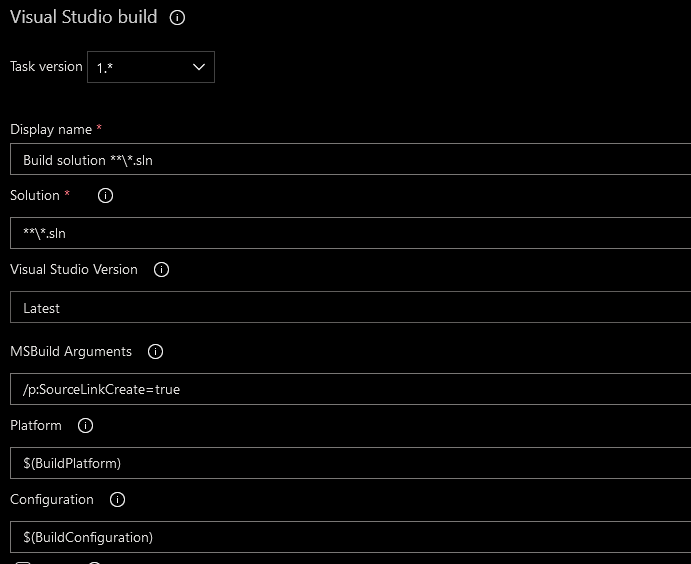Focus the MSBuild Arguments input field
The width and height of the screenshot is (691, 564).
point(350,389)
